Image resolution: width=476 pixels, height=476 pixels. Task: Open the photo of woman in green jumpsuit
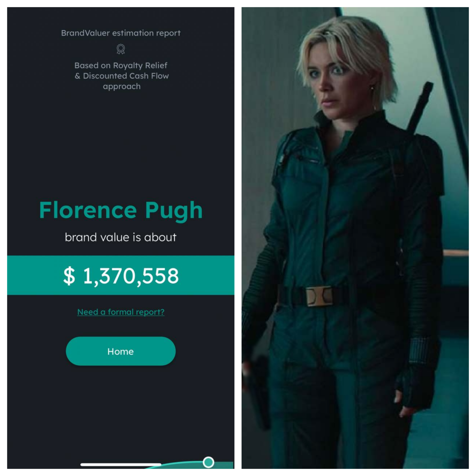(x=355, y=238)
